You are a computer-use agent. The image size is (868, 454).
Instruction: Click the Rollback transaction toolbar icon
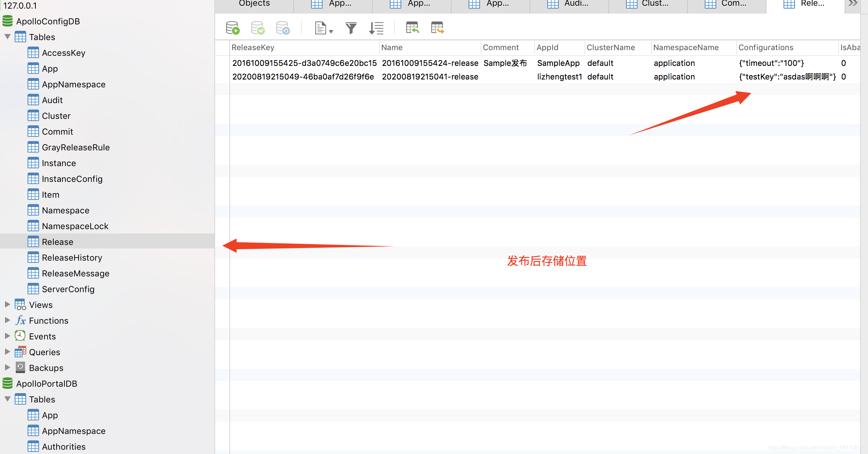[283, 28]
